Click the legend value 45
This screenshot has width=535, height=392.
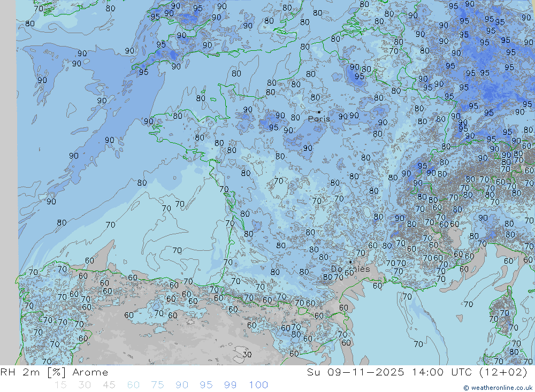pos(109,385)
